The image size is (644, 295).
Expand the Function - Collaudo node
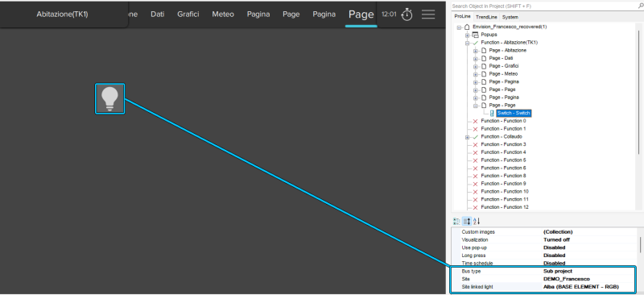pyautogui.click(x=468, y=137)
